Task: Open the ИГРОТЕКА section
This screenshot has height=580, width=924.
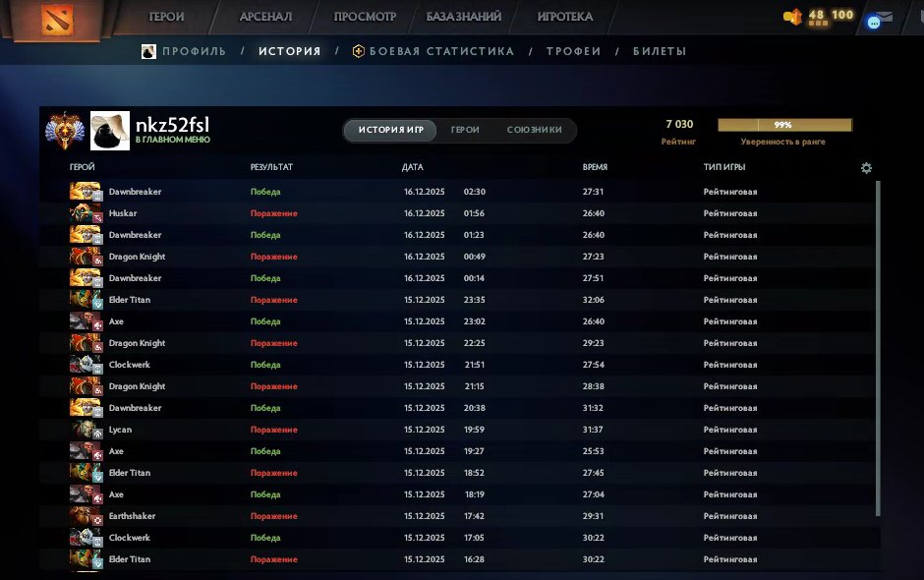Action: pyautogui.click(x=563, y=17)
